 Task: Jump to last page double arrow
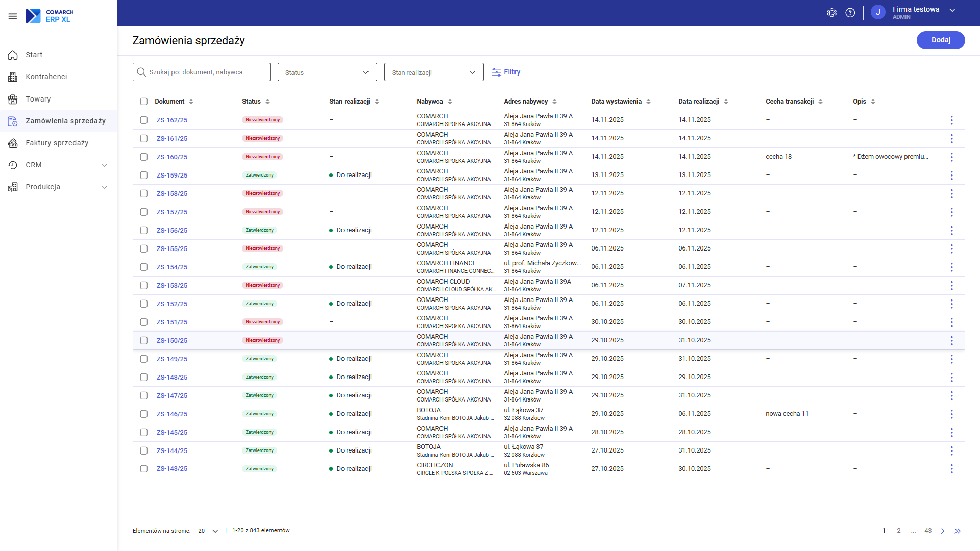[x=958, y=531]
